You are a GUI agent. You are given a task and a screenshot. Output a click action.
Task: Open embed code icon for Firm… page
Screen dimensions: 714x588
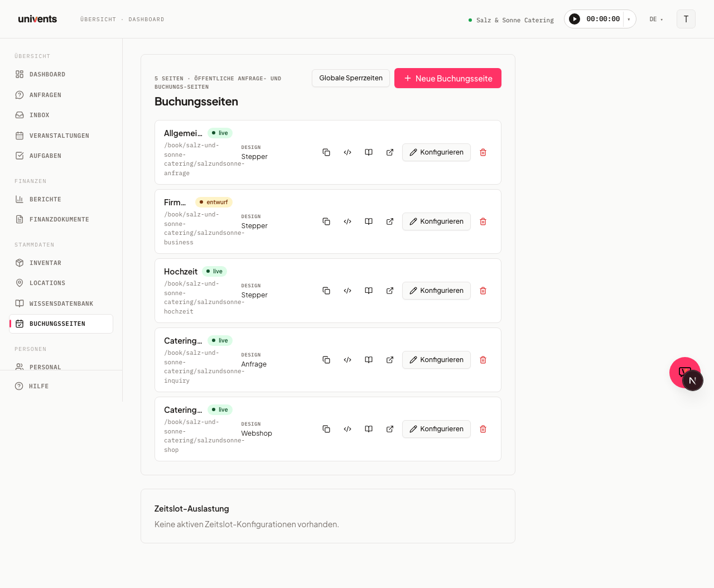348,221
